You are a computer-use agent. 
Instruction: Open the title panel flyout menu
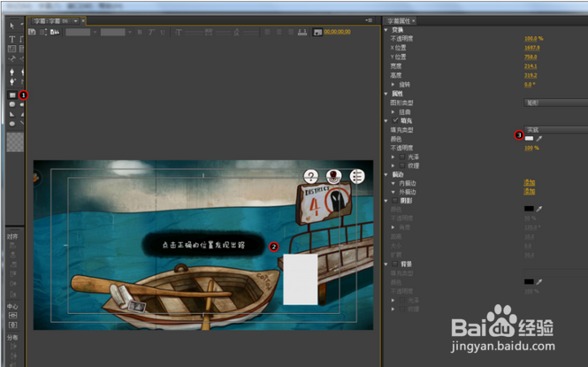point(369,20)
